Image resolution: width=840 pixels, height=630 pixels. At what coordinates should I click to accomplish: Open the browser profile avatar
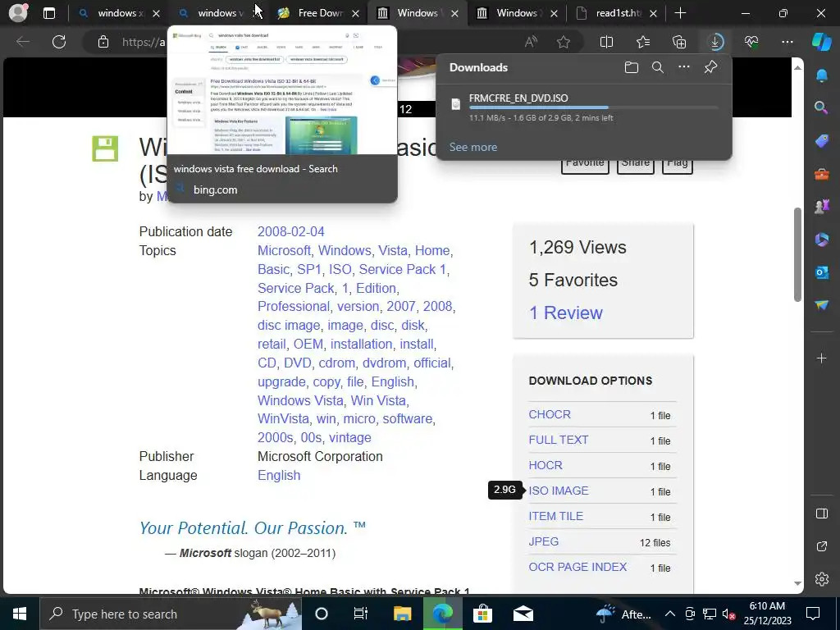click(18, 13)
